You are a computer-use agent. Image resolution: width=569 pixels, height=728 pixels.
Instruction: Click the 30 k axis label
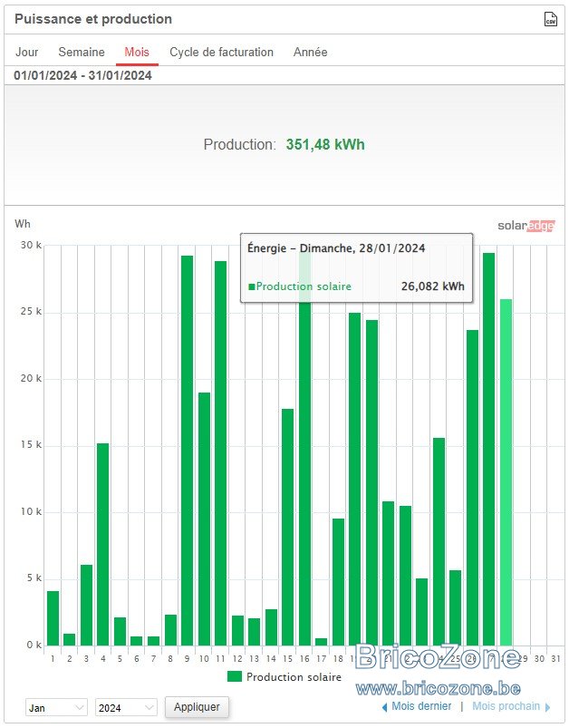(x=31, y=245)
